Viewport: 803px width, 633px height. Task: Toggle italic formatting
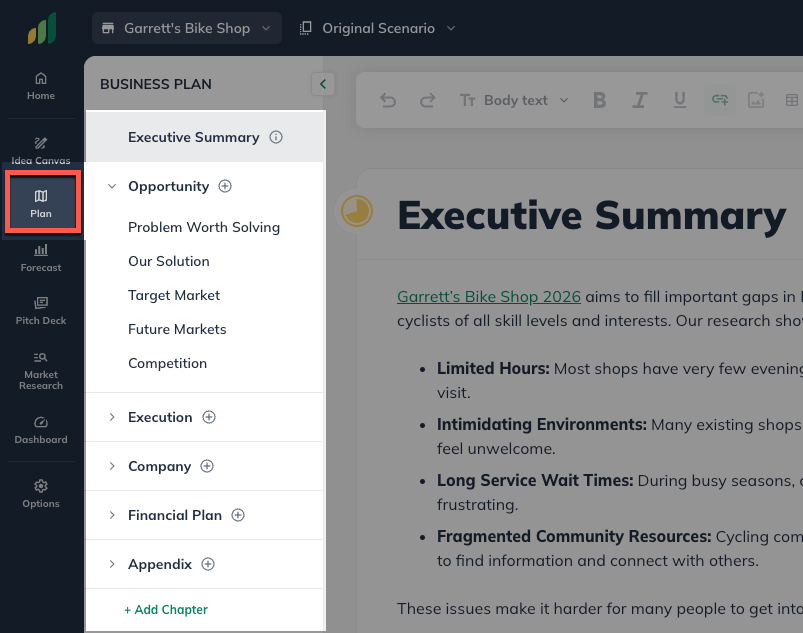[x=639, y=100]
